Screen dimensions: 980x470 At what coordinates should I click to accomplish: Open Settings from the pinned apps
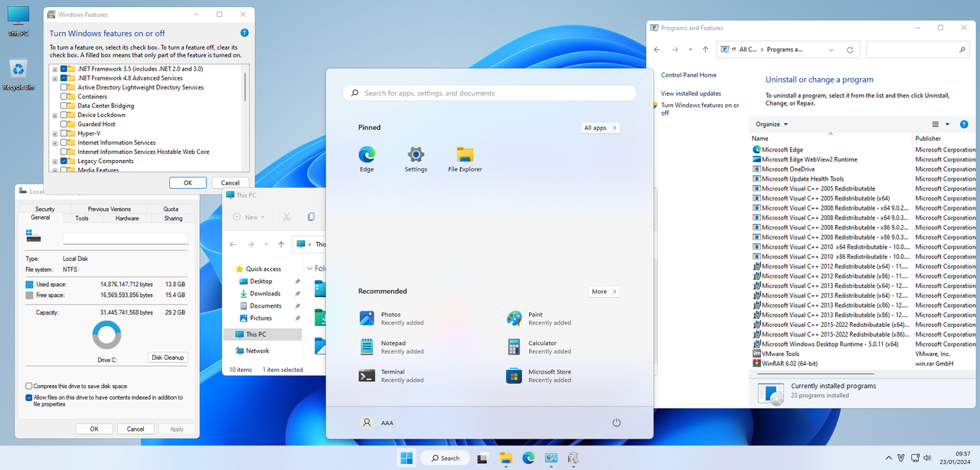click(x=416, y=159)
